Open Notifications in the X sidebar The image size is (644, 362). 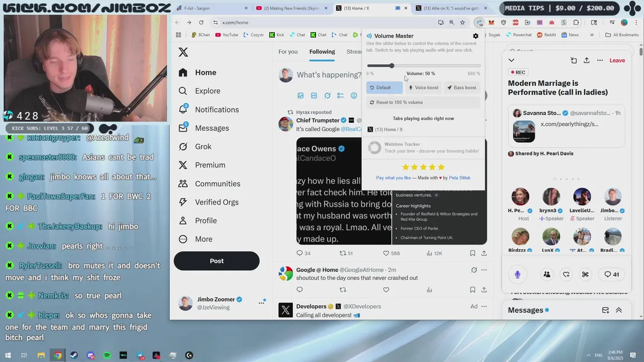click(209, 110)
